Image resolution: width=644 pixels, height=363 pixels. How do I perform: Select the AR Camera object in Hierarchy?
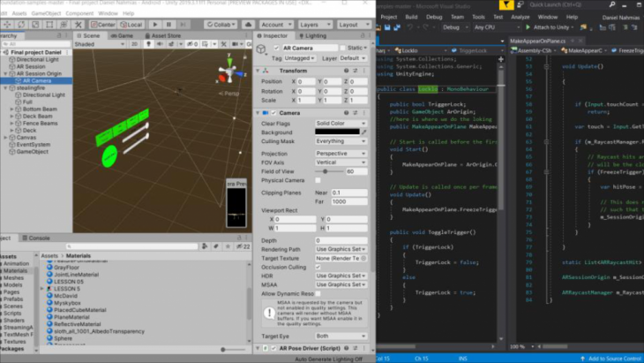tap(37, 81)
